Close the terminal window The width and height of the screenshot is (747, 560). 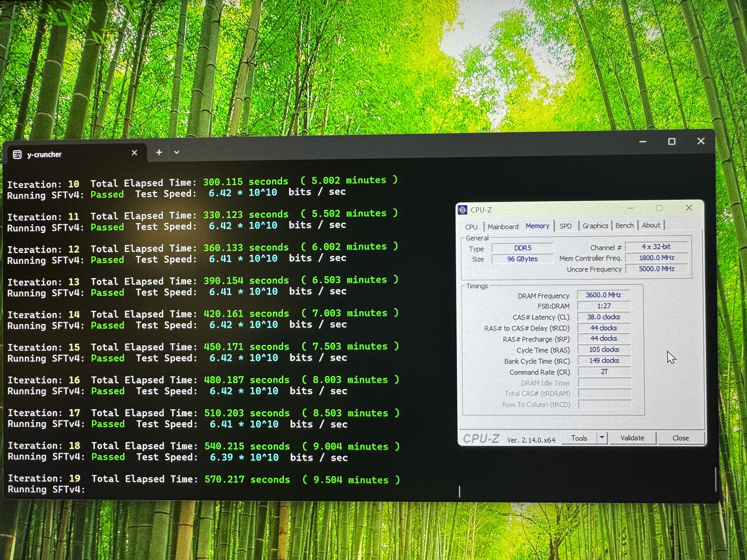701,141
